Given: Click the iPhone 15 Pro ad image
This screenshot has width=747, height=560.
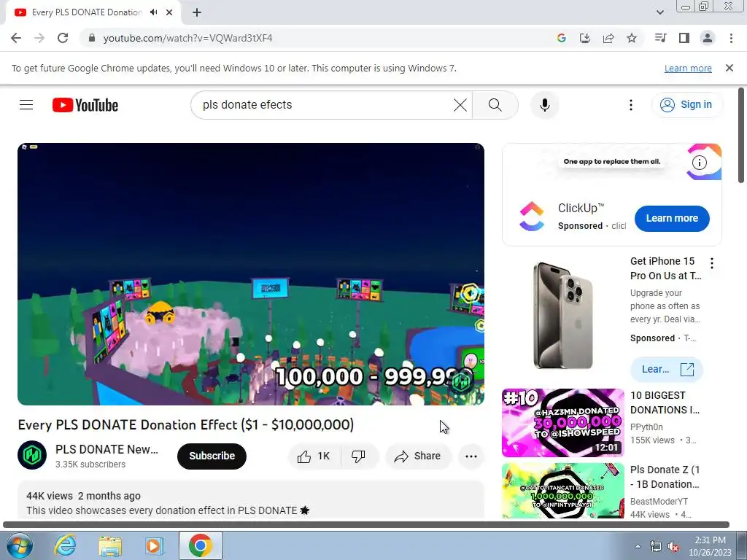Looking at the screenshot, I should click(x=563, y=316).
